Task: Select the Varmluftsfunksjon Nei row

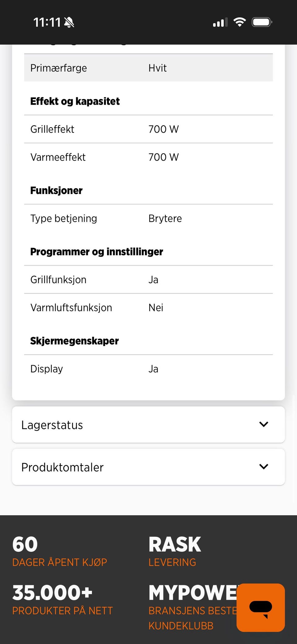Action: (148, 307)
